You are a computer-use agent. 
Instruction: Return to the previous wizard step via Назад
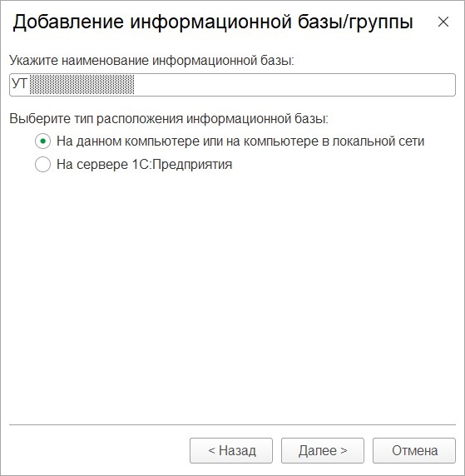[x=231, y=450]
